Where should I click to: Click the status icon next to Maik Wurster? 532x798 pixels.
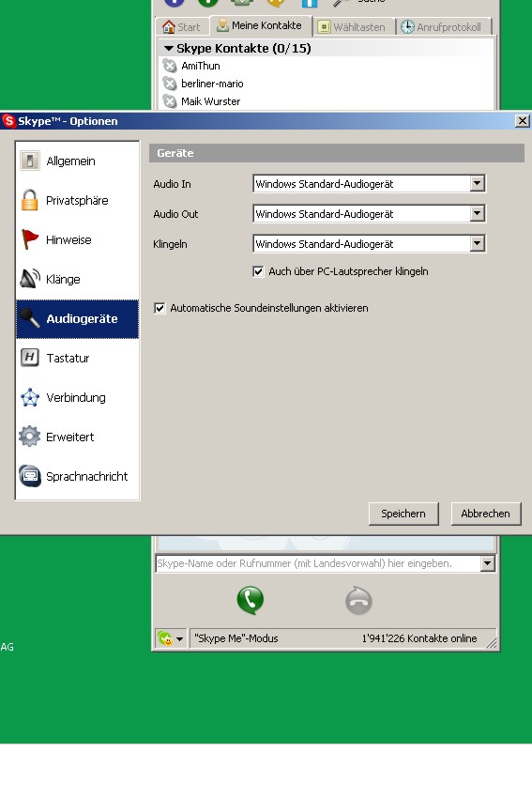coord(170,101)
